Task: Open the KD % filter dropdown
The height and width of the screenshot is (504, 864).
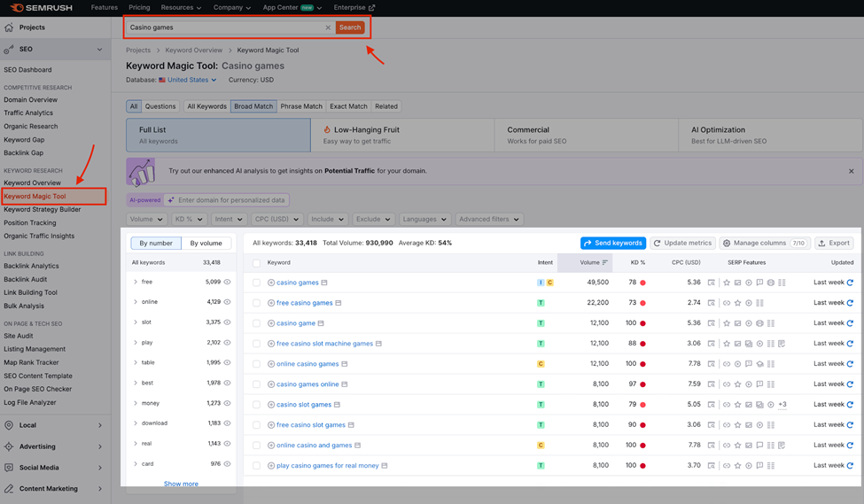Action: pos(189,219)
